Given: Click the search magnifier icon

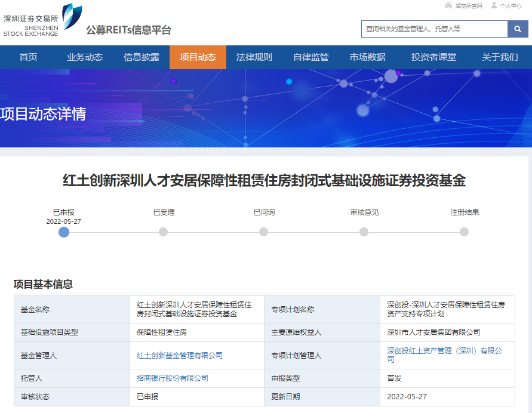Looking at the screenshot, I should point(517,28).
